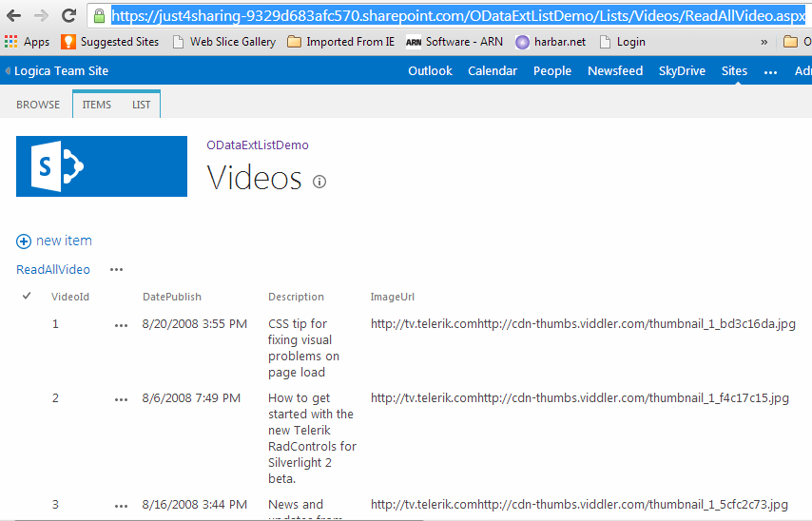Open People from the suite bar

click(552, 71)
